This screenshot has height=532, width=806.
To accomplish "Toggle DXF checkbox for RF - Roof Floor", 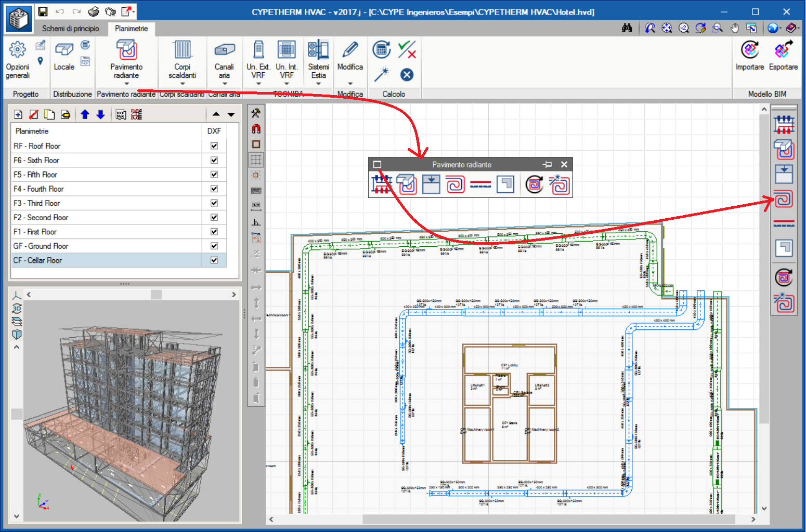I will (x=214, y=146).
